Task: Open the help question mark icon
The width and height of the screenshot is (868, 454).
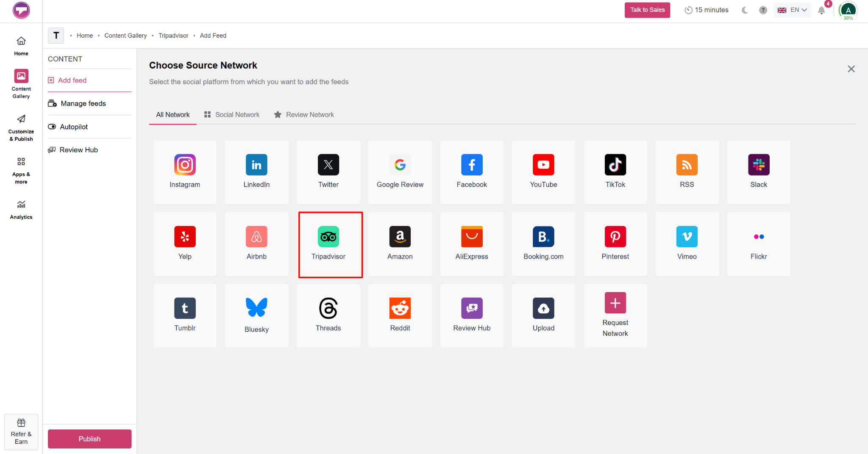Action: pyautogui.click(x=763, y=10)
